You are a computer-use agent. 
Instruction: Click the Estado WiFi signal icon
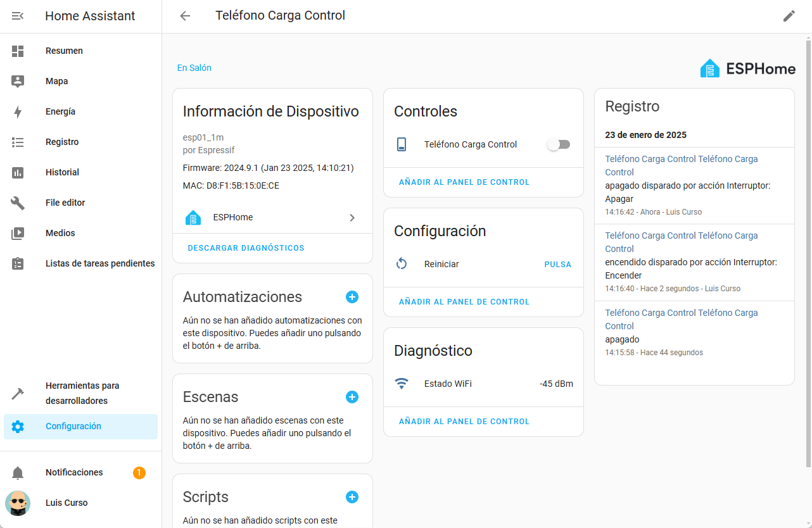point(402,384)
